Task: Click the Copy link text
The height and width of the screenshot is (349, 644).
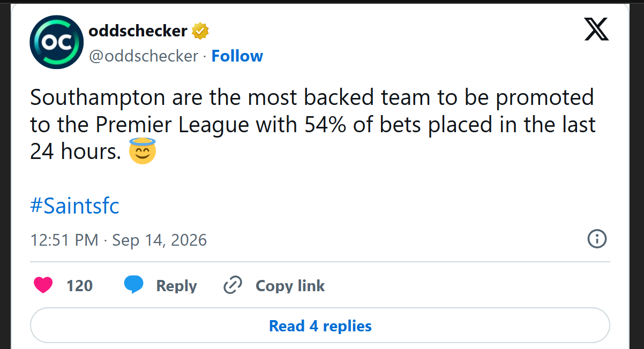Action: tap(290, 286)
